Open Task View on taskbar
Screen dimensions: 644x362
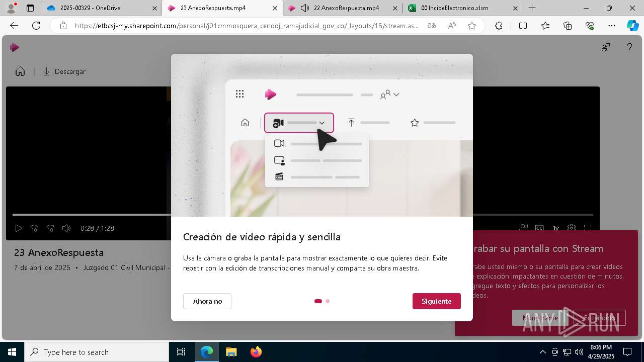181,352
